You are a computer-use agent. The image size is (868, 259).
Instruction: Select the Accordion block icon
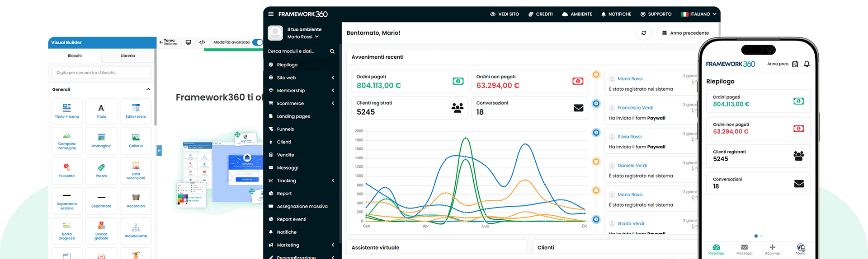point(136,200)
